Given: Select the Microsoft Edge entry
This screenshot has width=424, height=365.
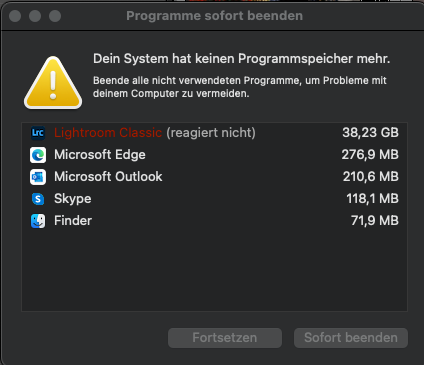Looking at the screenshot, I should click(214, 155).
